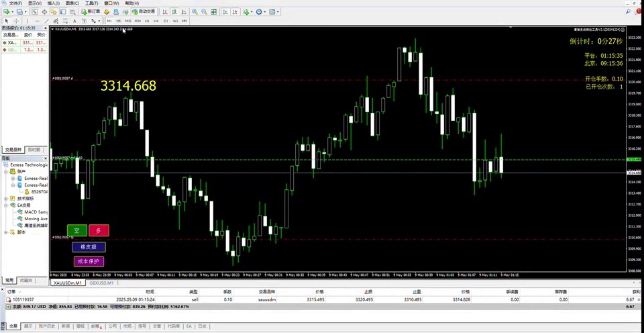Viewport: 644px width, 333px height.
Task: Expand the Profiles dropdown arrow
Action: tap(25, 12)
